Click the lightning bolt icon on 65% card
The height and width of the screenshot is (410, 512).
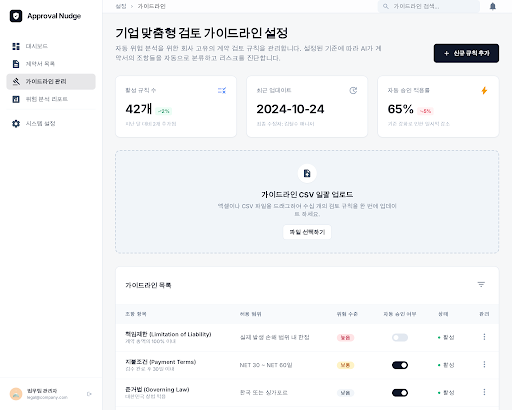[484, 90]
